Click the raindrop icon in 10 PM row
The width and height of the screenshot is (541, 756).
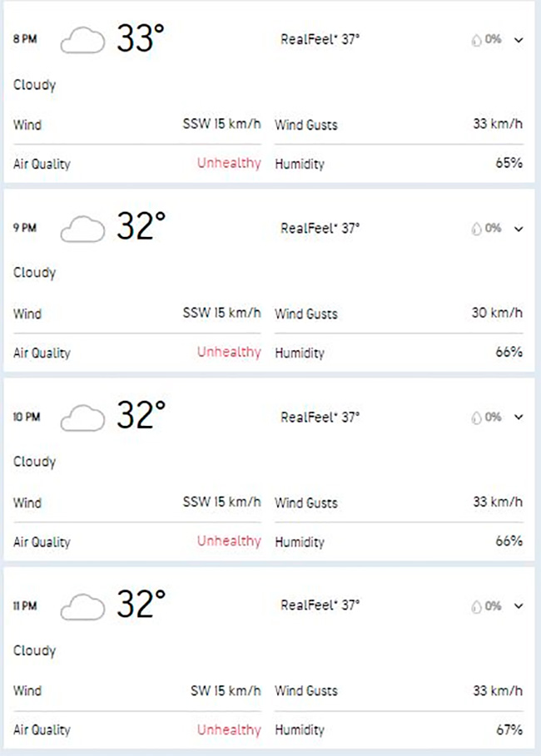coord(476,418)
